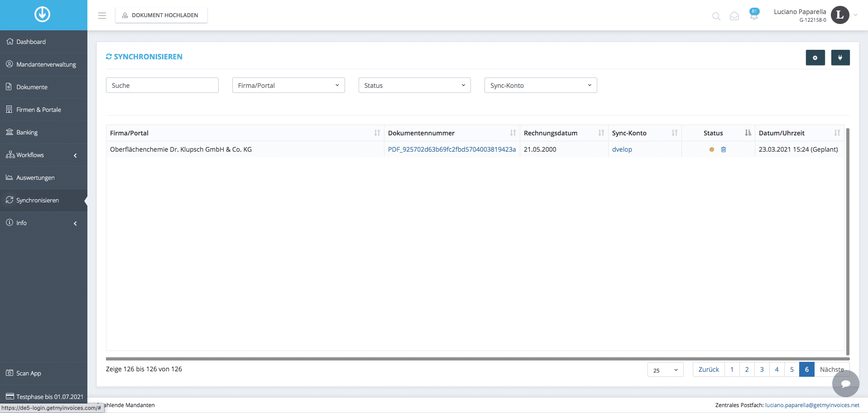Go to Dashboard in sidebar
The width and height of the screenshot is (868, 413).
(43, 42)
